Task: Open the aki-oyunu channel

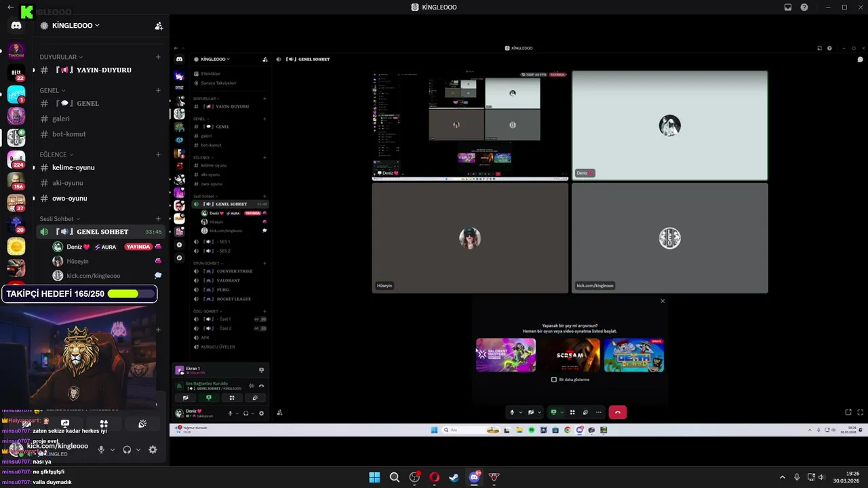Action: (x=100, y=183)
